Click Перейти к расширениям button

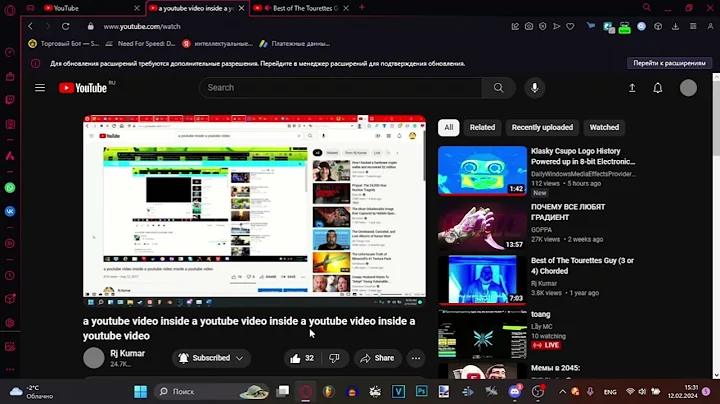click(x=669, y=63)
